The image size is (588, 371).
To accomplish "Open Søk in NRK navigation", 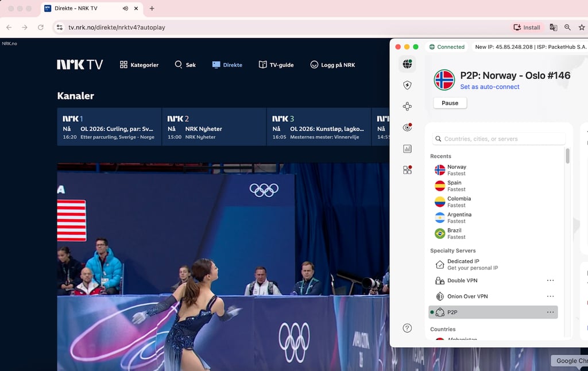I will coord(185,64).
